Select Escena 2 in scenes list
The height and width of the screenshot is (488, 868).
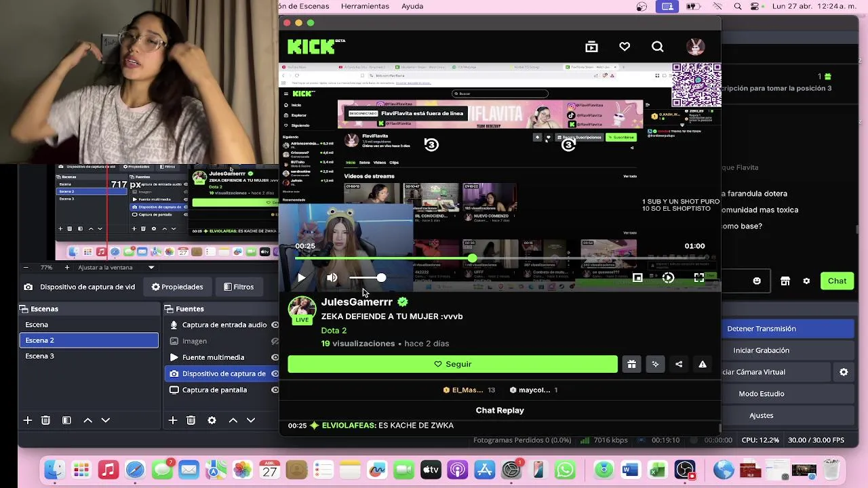point(89,340)
